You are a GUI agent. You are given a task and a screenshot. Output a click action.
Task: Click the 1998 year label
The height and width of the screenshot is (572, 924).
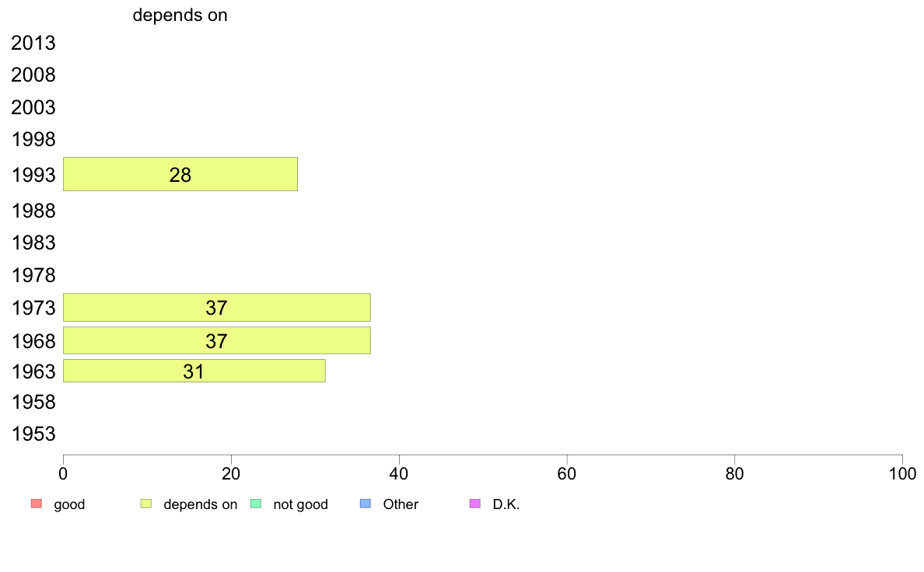tap(33, 140)
